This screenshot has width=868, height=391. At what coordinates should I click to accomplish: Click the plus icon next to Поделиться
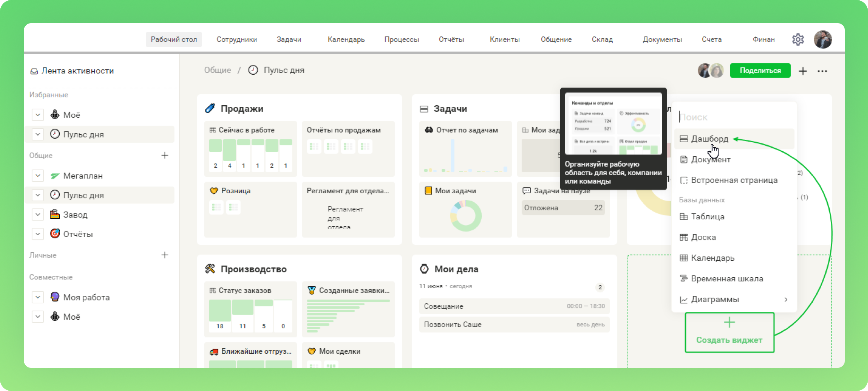click(803, 71)
